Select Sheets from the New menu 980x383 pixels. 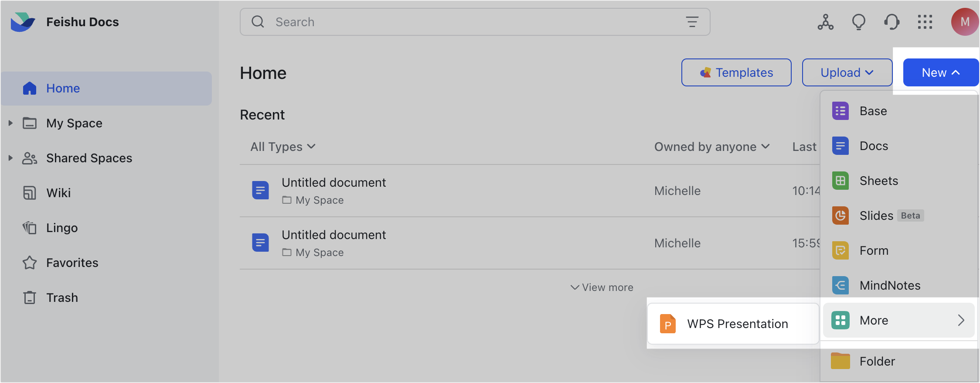point(898,181)
